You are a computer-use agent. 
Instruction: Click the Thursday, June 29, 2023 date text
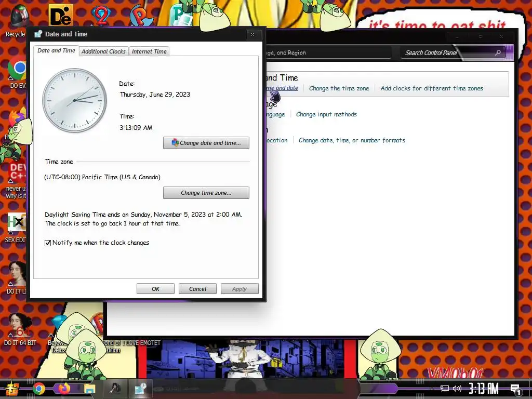point(155,95)
